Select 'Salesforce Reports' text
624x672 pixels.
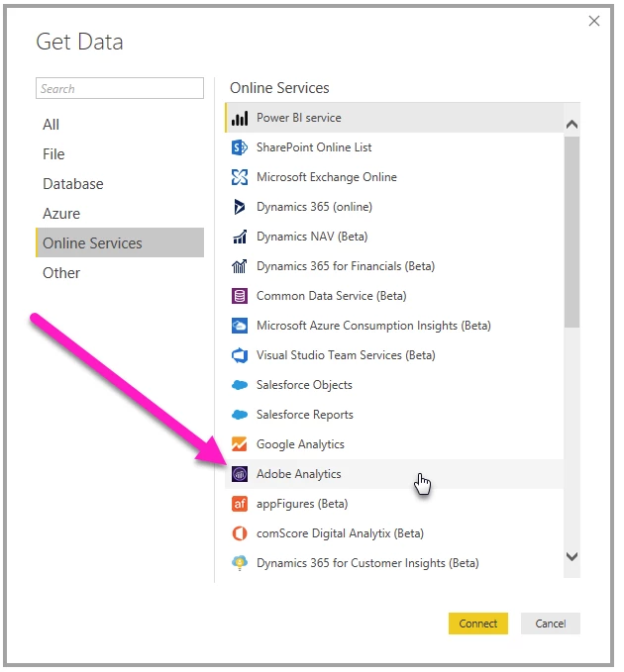(x=305, y=415)
